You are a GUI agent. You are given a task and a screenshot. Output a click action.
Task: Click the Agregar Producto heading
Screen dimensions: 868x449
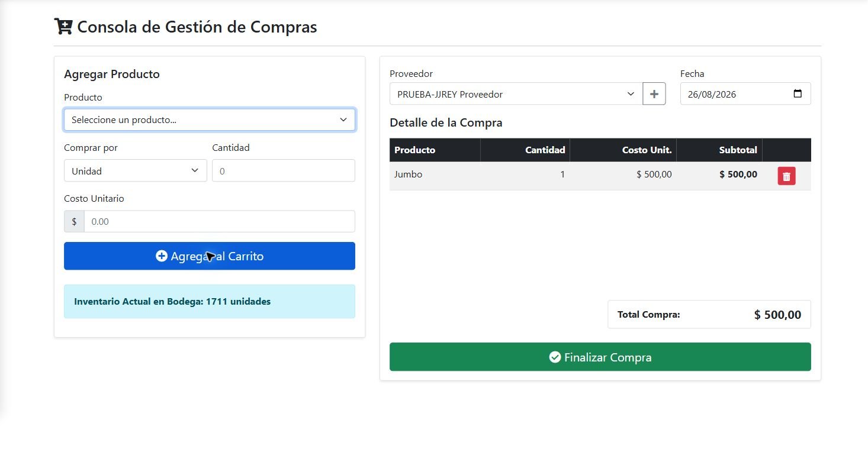coord(112,74)
